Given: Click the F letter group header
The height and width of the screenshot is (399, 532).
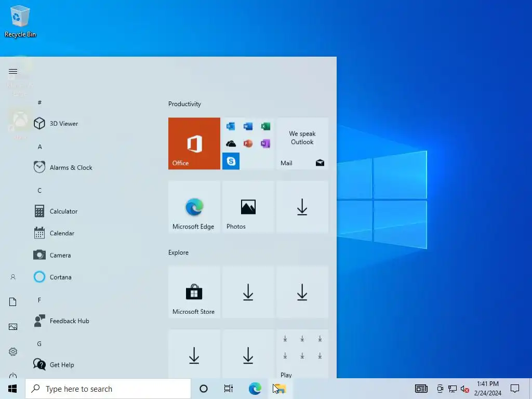Looking at the screenshot, I should click(x=39, y=300).
